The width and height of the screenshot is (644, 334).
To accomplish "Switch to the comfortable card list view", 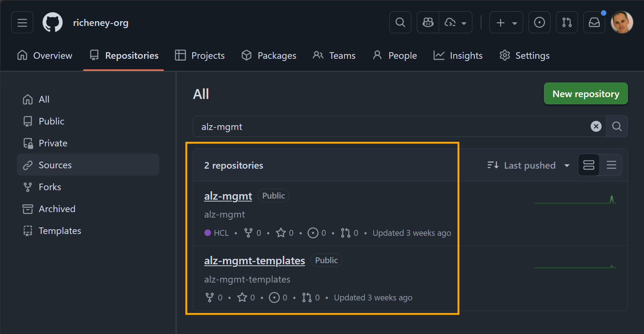I will (588, 165).
